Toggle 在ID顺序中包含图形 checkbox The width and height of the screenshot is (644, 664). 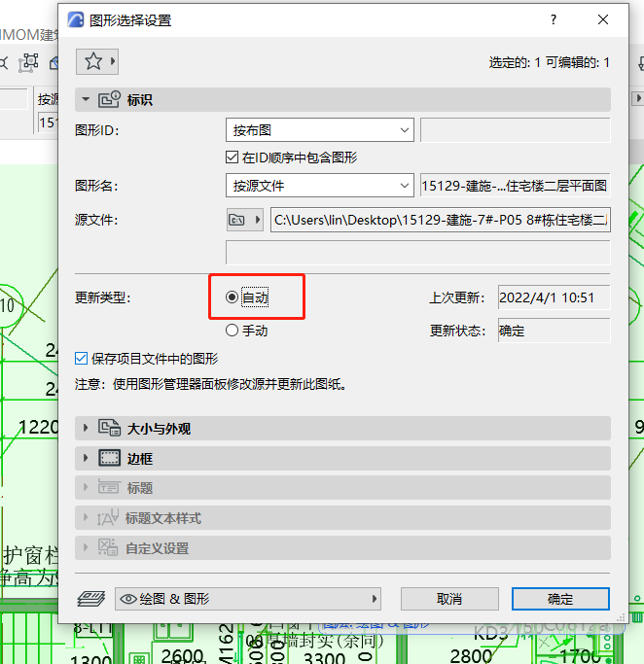pyautogui.click(x=232, y=157)
